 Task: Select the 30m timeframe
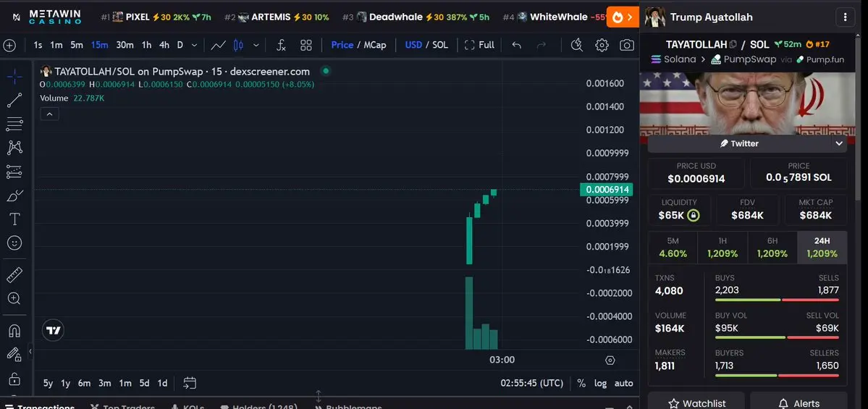[125, 45]
